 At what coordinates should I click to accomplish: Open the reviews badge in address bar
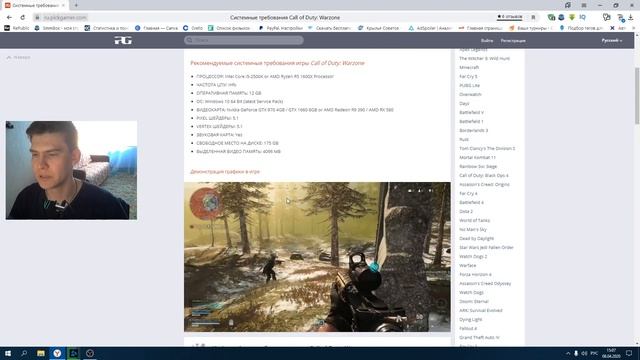[x=509, y=17]
